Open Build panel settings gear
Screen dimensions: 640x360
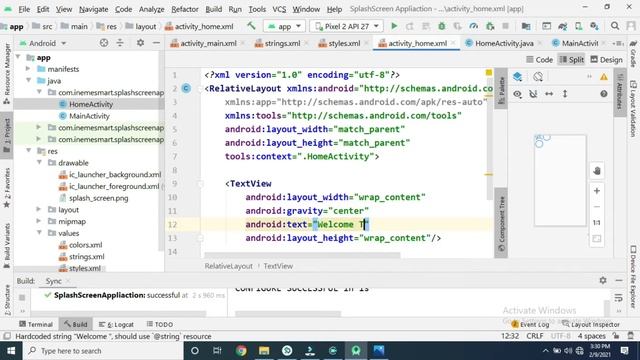pyautogui.click(x=603, y=280)
